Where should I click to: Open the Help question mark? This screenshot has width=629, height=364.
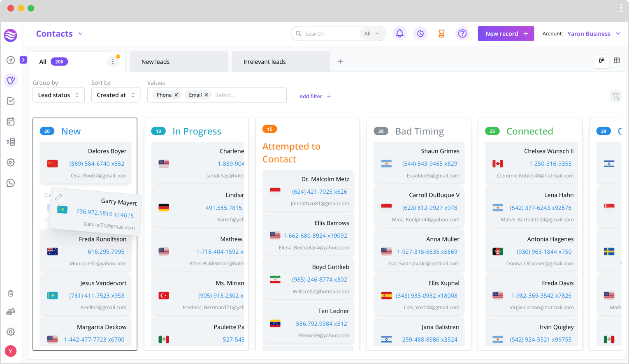click(x=462, y=33)
